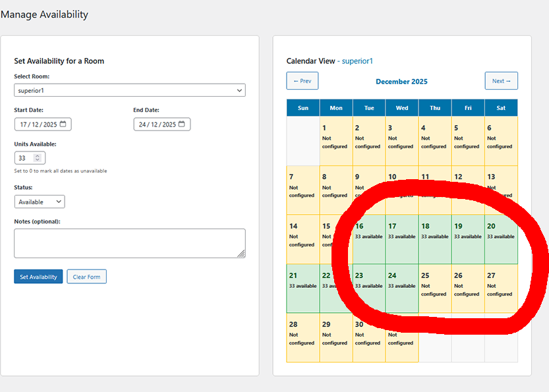
Task: Select December 3 calendar cell
Action: tap(402, 141)
